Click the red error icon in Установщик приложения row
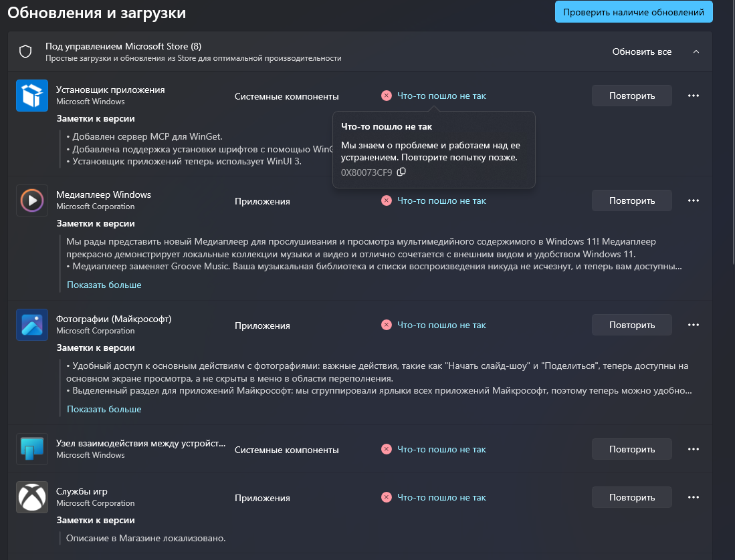The image size is (735, 560). pyautogui.click(x=387, y=96)
